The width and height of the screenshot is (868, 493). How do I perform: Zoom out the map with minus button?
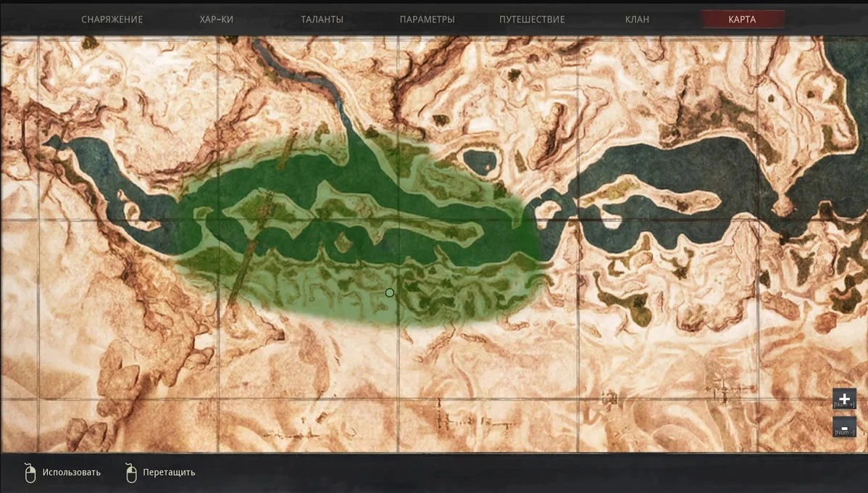[x=844, y=426]
